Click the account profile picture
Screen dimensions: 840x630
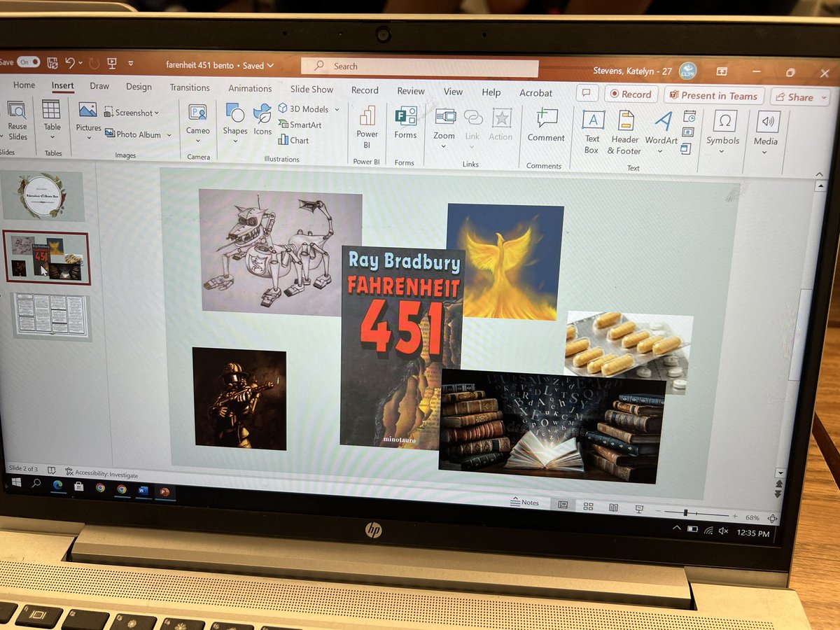click(687, 71)
